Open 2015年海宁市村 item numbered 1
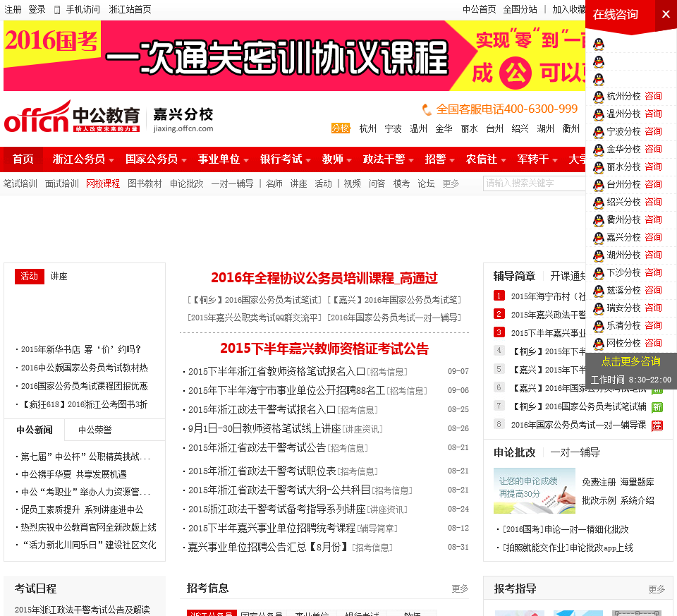This screenshot has width=677, height=616. pyautogui.click(x=549, y=296)
